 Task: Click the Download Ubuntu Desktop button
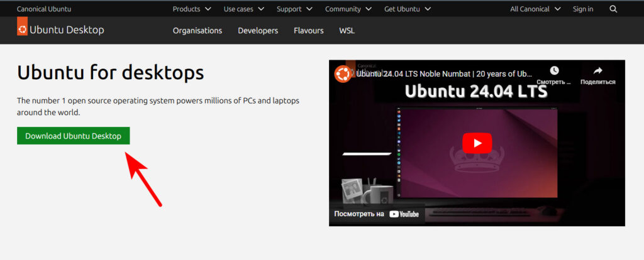click(x=73, y=136)
